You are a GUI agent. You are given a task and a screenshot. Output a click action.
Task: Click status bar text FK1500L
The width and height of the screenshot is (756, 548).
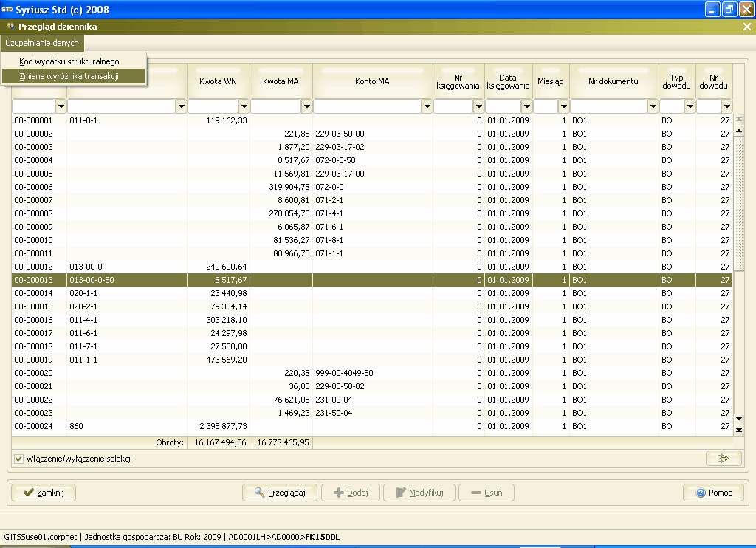[322, 537]
